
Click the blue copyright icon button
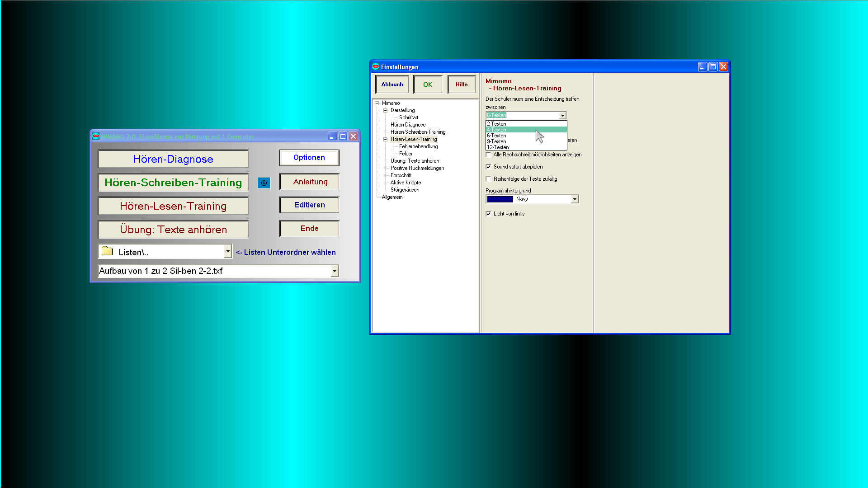(x=264, y=183)
